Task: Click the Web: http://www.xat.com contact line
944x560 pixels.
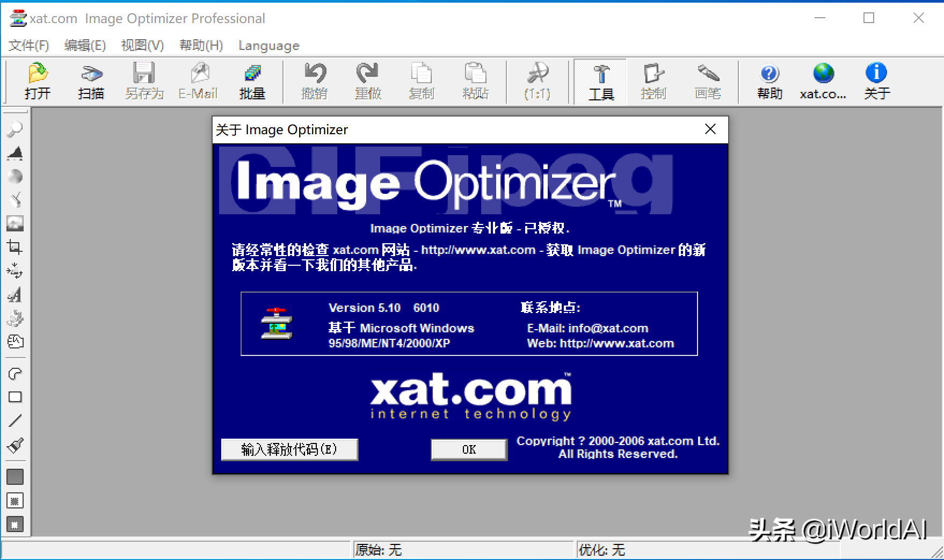Action: [x=600, y=343]
